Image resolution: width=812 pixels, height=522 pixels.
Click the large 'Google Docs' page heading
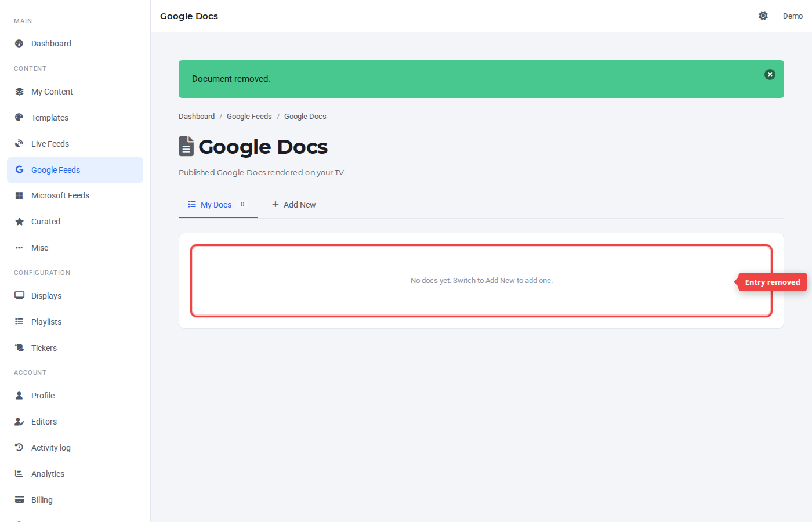point(263,147)
